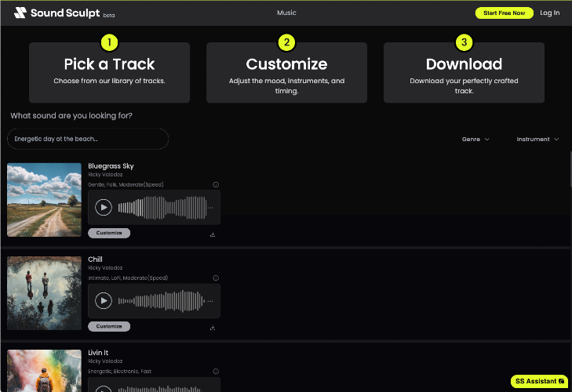
Task: Play the Bluegrass Sky track
Action: [x=104, y=208]
